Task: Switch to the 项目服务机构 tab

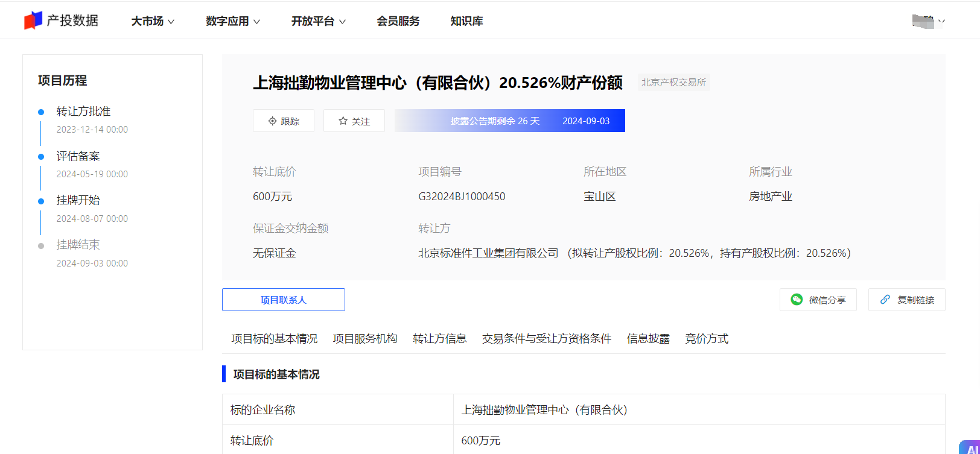Action: point(365,339)
